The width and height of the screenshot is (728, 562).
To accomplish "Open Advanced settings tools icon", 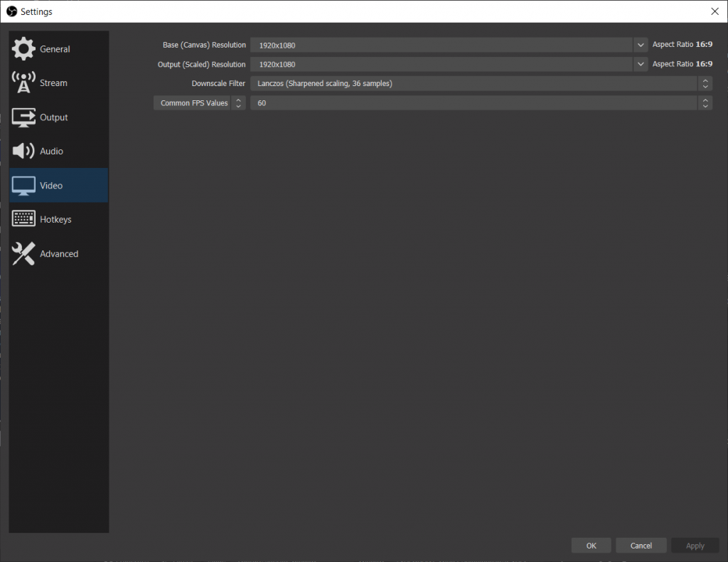I will [x=23, y=253].
